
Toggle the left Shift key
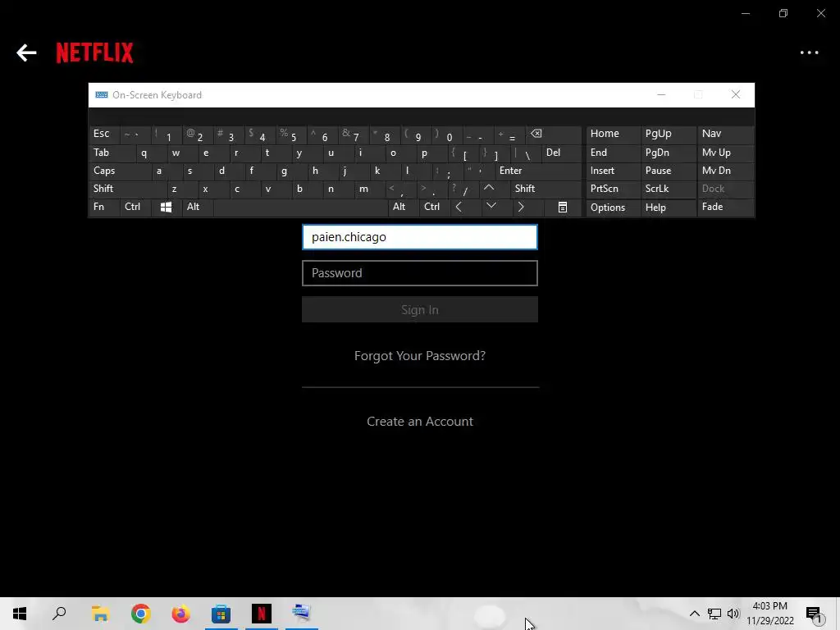click(x=127, y=189)
